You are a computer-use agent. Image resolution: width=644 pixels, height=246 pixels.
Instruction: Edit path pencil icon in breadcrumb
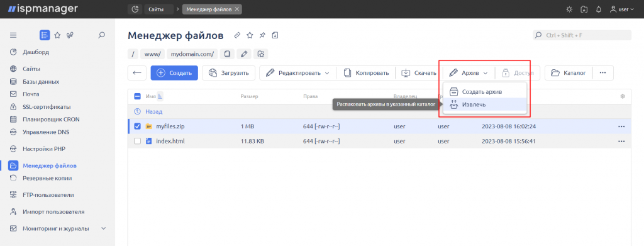244,54
